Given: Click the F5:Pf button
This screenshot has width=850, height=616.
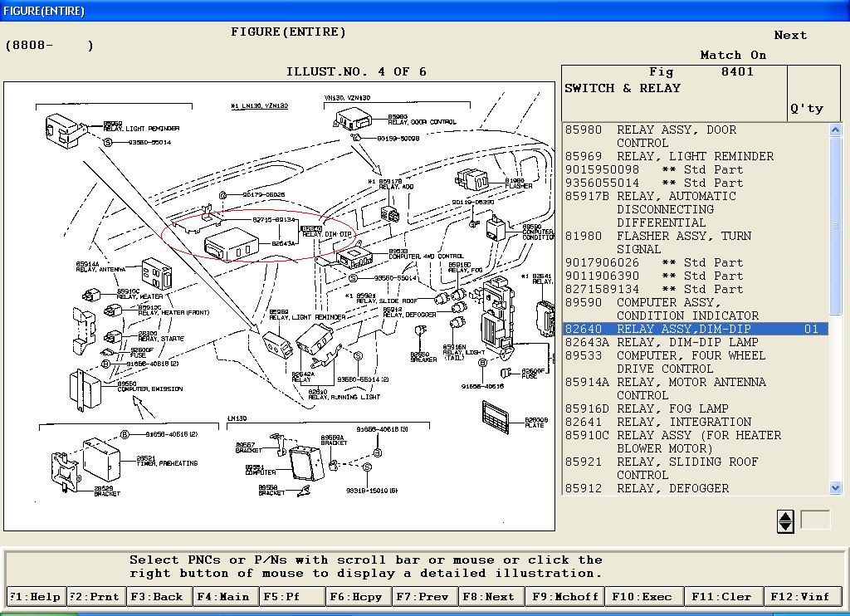Looking at the screenshot, I should pos(291,596).
